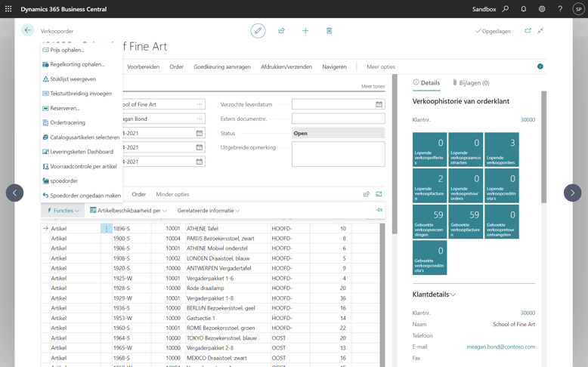588x367 pixels.
Task: Open notifications bell icon
Action: pyautogui.click(x=524, y=8)
